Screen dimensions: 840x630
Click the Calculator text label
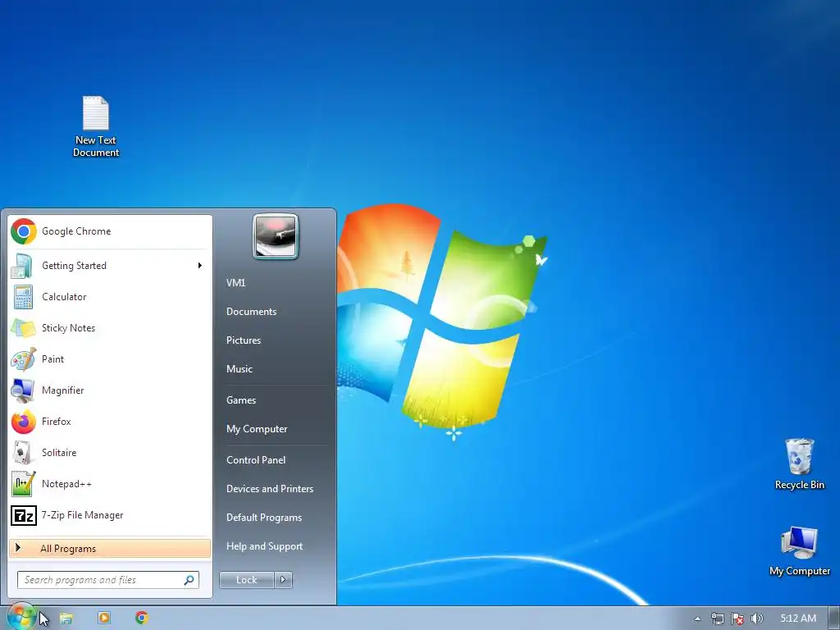click(x=64, y=297)
